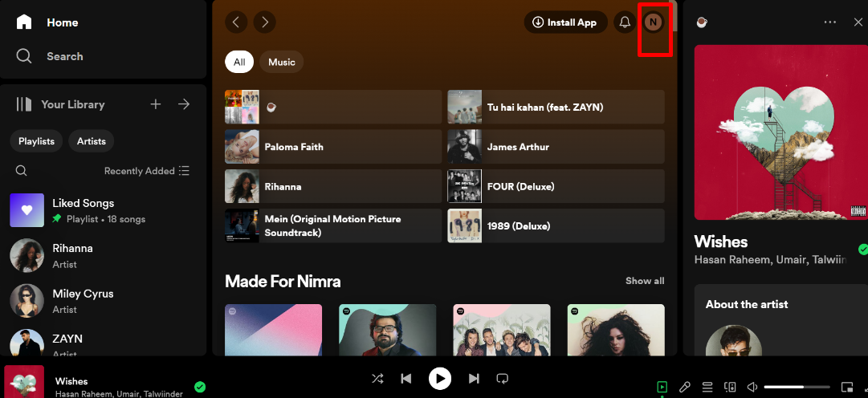Open the Recently Added sort menu
Viewport: 868px width, 398px height.
tap(147, 170)
